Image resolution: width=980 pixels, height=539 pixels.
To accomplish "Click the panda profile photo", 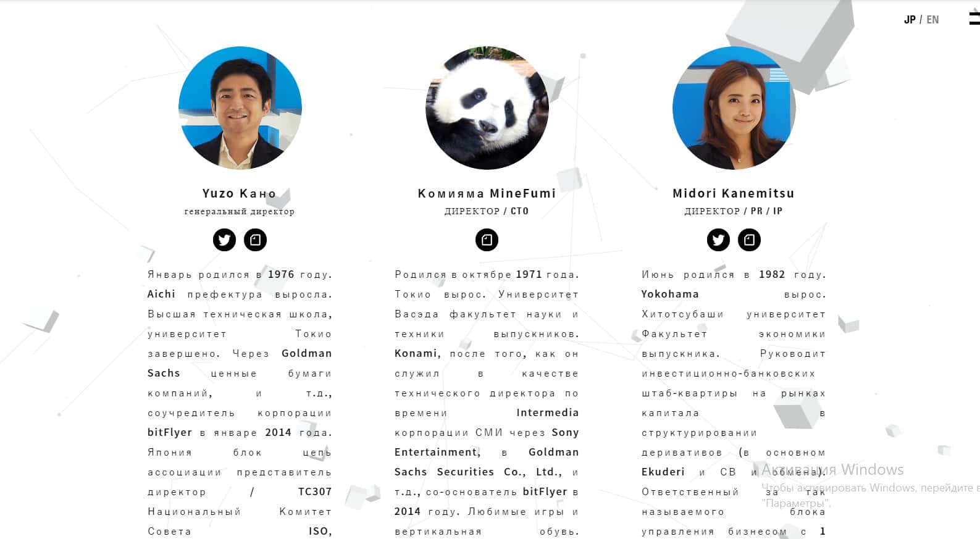I will click(487, 108).
